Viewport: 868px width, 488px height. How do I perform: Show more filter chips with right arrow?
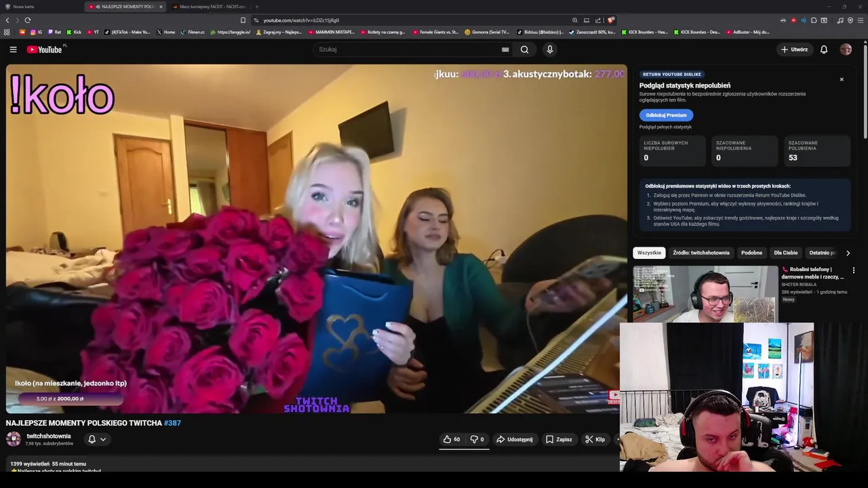(x=848, y=253)
